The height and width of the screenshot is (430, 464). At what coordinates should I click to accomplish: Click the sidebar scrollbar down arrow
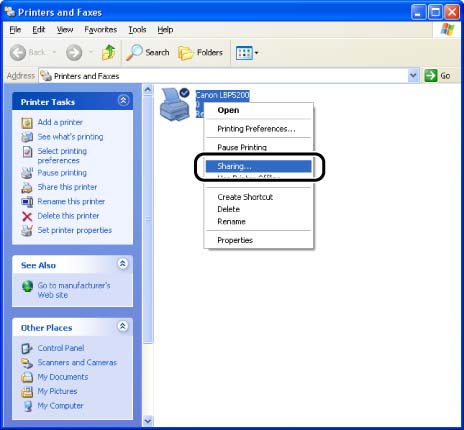(148, 421)
